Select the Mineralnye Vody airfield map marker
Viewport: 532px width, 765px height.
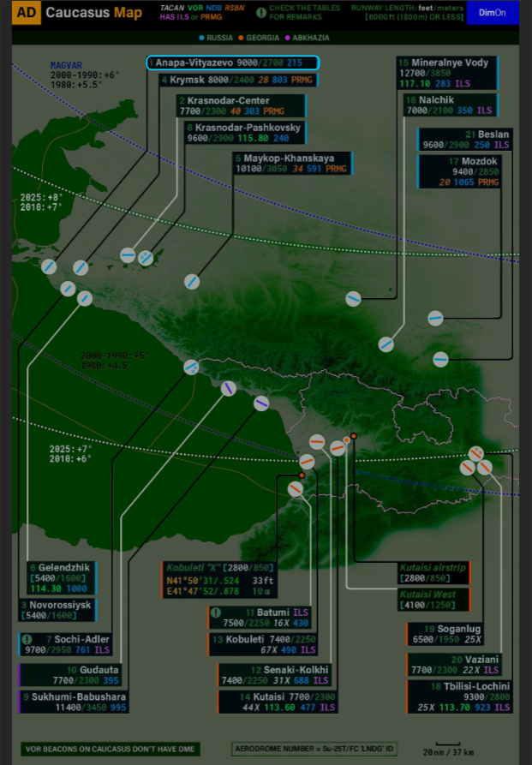tap(354, 298)
